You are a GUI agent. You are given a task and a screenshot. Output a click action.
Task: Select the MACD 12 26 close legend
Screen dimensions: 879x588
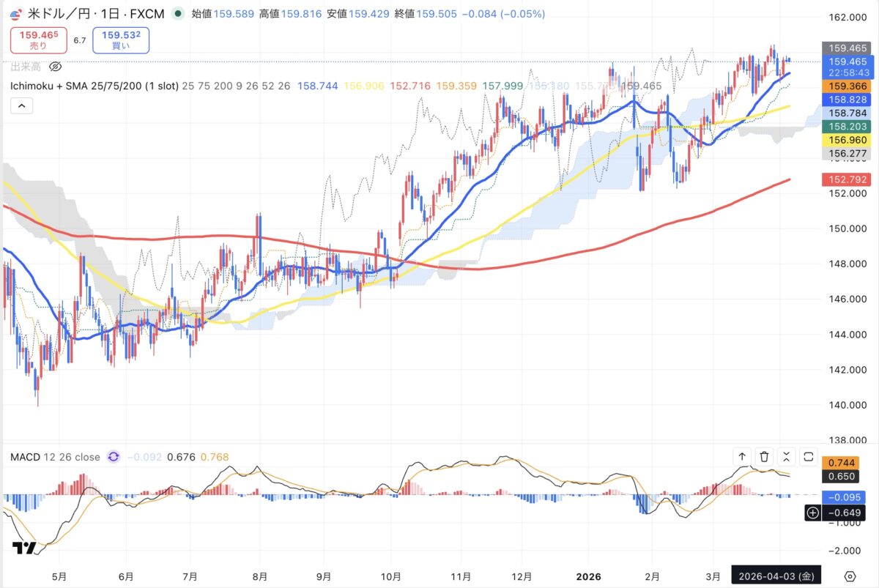pyautogui.click(x=55, y=457)
